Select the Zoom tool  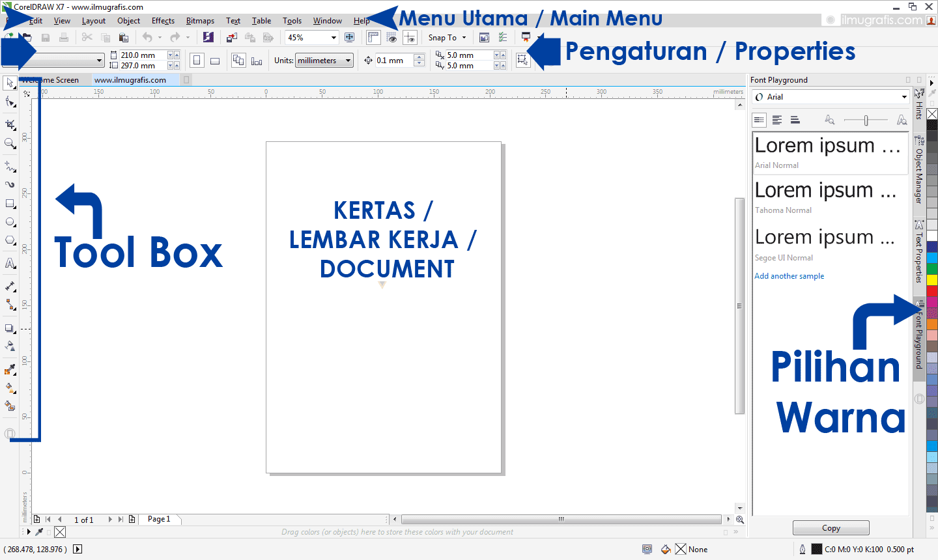coord(10,142)
